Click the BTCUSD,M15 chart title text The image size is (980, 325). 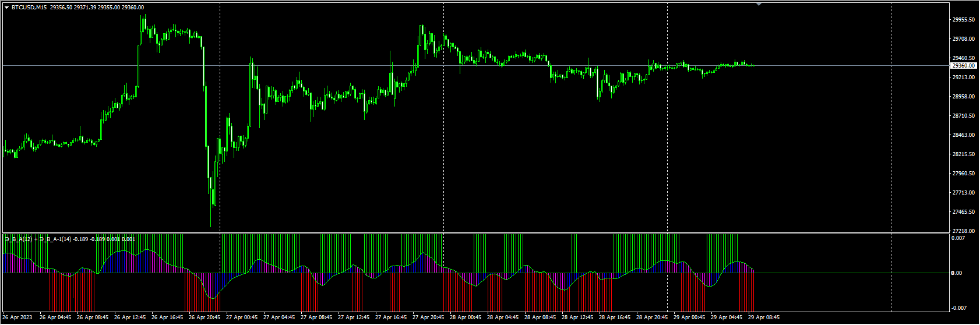(x=29, y=8)
